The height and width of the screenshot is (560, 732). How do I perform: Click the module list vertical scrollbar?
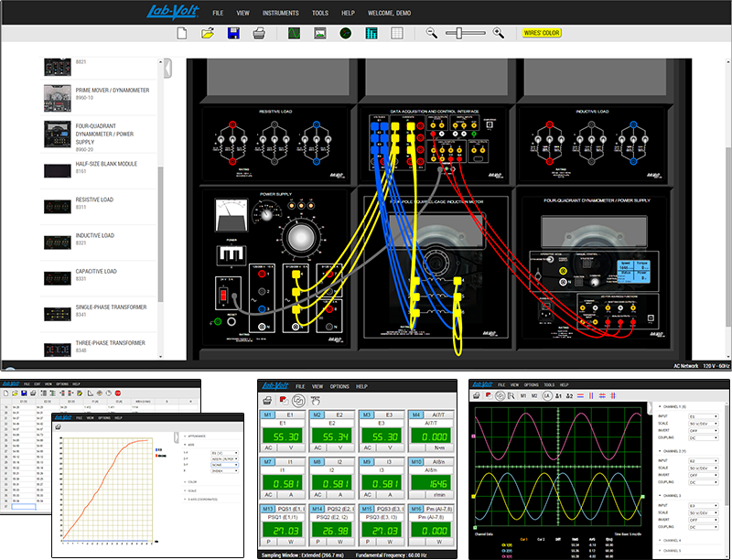161,233
